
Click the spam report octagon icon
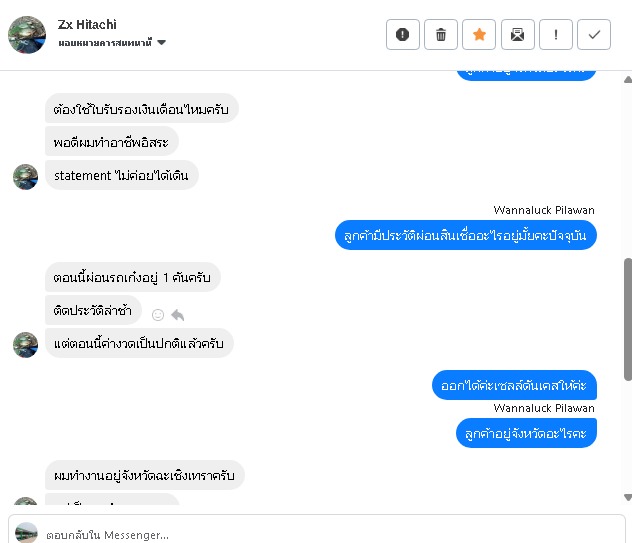pyautogui.click(x=403, y=35)
